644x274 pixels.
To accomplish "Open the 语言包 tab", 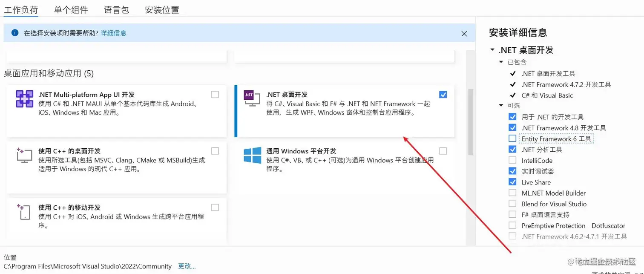I will click(x=116, y=9).
